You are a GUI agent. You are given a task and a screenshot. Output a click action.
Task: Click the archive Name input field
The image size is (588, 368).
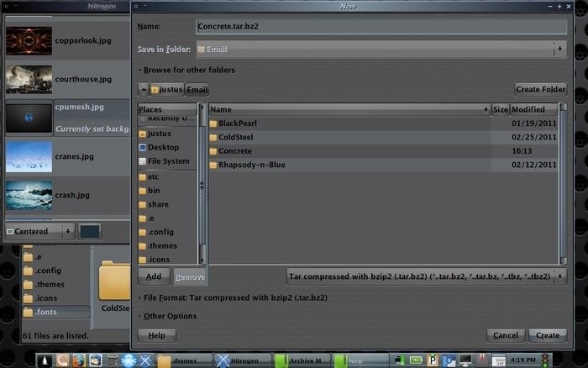click(x=381, y=26)
